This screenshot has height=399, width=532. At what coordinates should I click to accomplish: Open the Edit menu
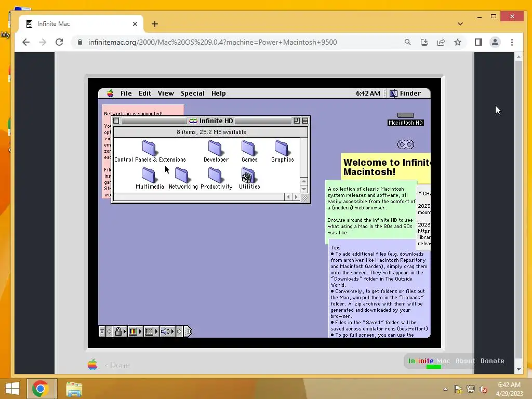tap(145, 94)
